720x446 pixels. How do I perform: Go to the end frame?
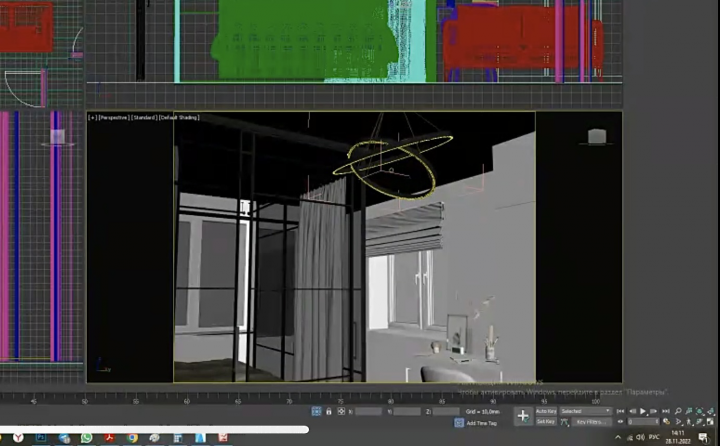[665, 411]
